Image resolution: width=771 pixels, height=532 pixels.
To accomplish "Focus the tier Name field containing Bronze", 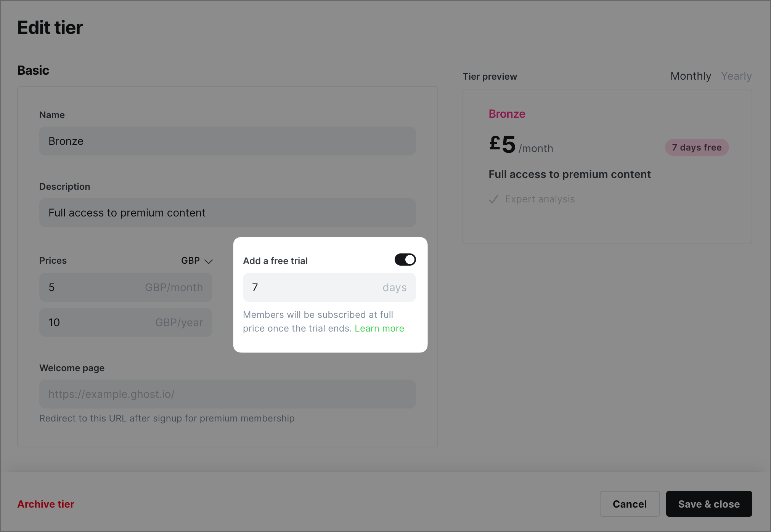I will [227, 141].
